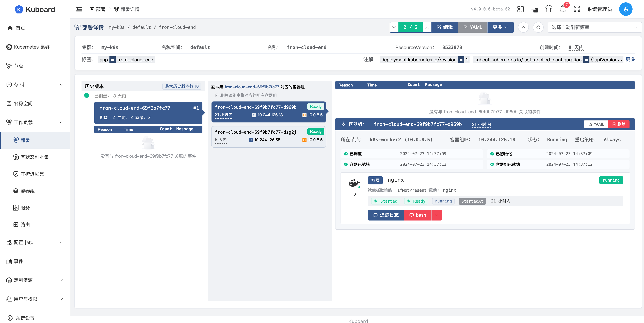Click pod 删除 delete button

tap(619, 124)
